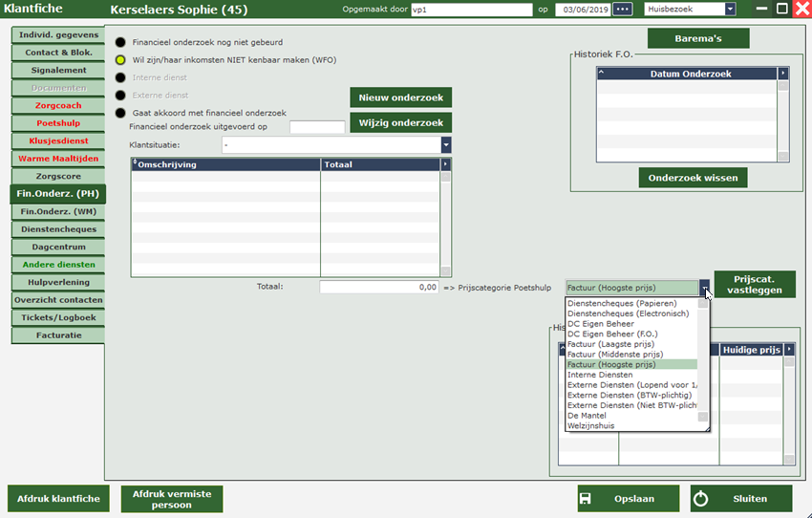Click the Barema's button
Image resolution: width=812 pixels, height=518 pixels.
[698, 38]
